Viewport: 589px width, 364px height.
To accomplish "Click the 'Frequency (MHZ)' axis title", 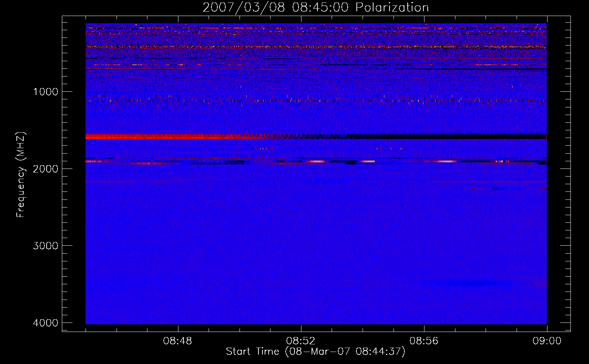I will 21,175.
